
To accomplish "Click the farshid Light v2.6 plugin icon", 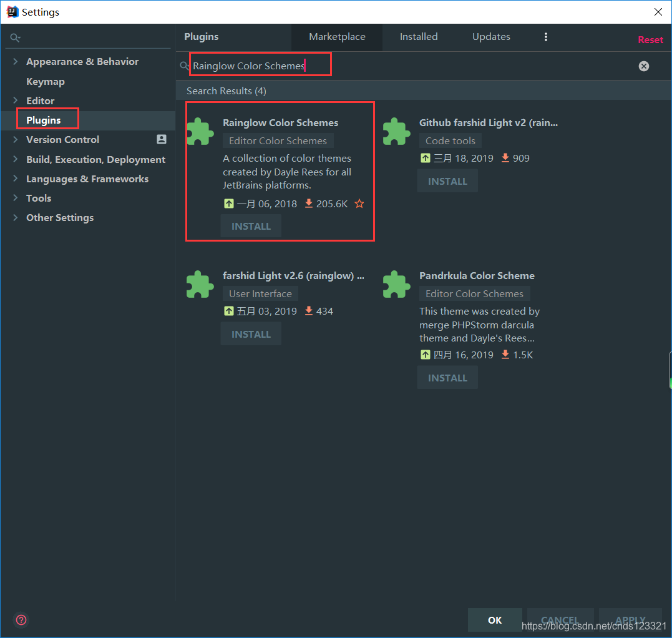I will click(200, 284).
